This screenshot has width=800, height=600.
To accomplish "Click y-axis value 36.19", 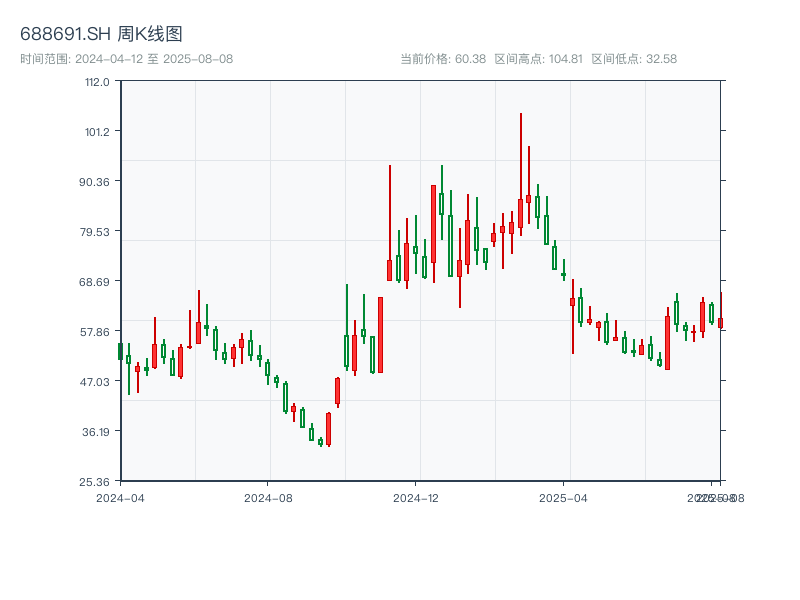I will point(95,432).
